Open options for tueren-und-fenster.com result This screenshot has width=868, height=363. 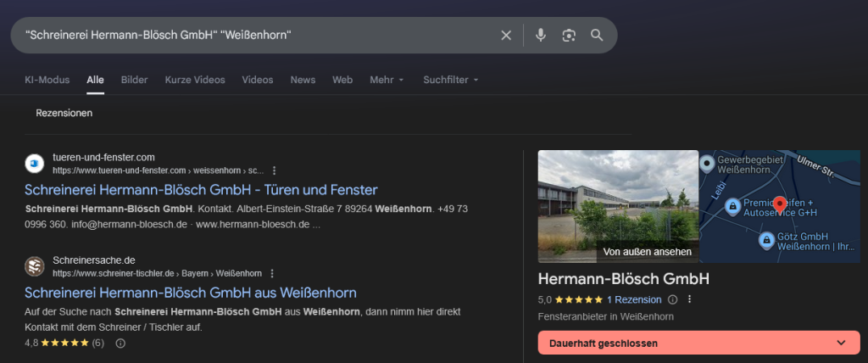(x=274, y=170)
